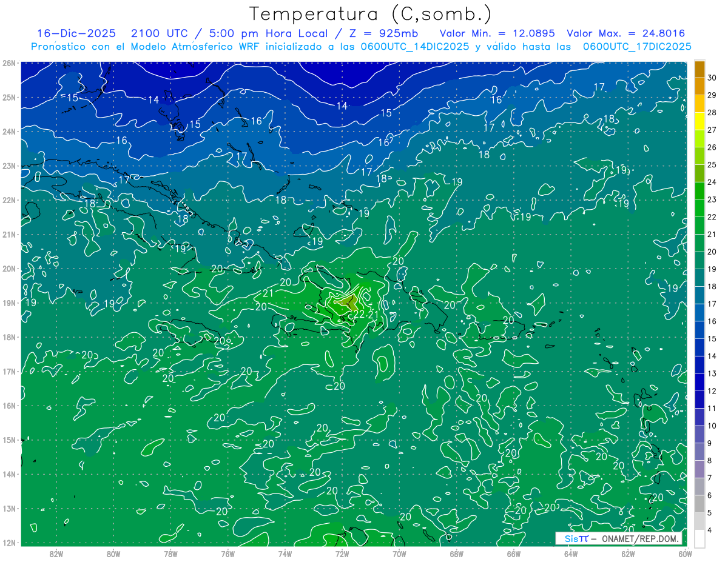Screen dimensions: 728x562
Task: Click the '23N' latitude label
Action: 8,166
